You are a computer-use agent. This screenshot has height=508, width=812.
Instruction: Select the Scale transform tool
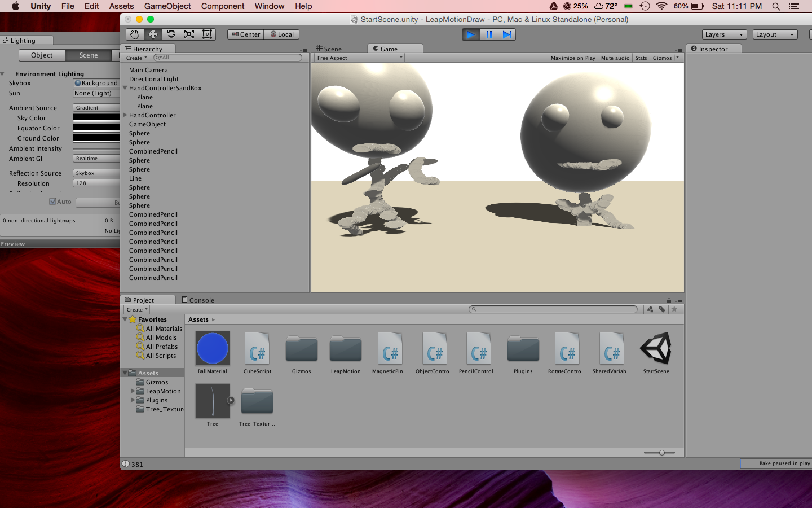tap(189, 34)
